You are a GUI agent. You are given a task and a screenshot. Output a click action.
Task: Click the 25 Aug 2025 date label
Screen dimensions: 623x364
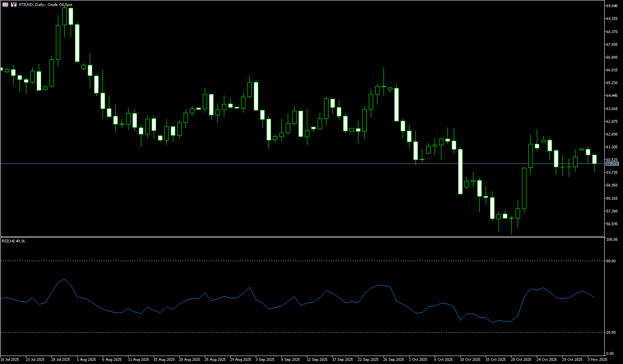(215, 360)
